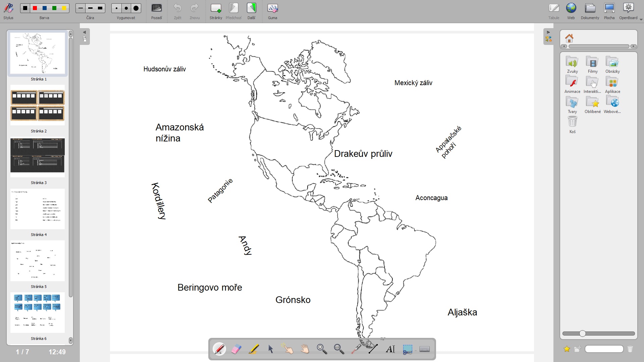Click the library home icon

(x=570, y=38)
